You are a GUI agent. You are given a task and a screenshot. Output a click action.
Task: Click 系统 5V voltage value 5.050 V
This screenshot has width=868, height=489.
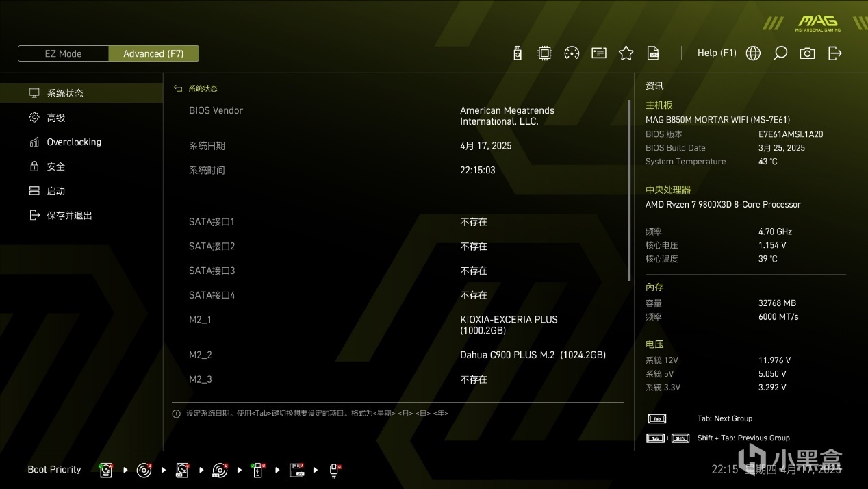coord(772,374)
